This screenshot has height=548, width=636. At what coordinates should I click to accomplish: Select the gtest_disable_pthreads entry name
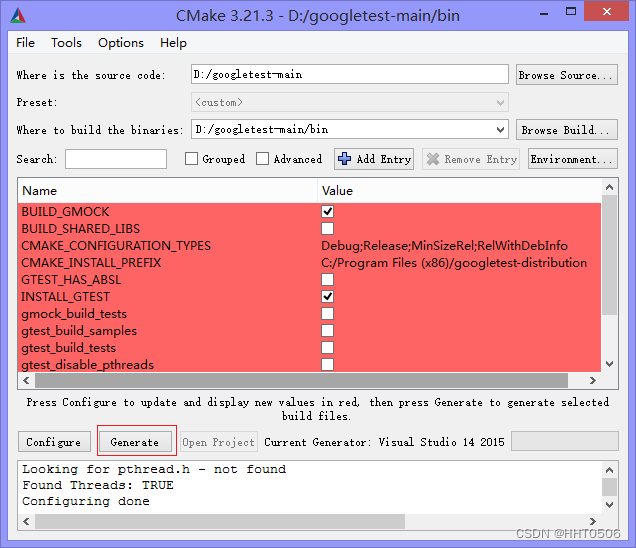88,365
